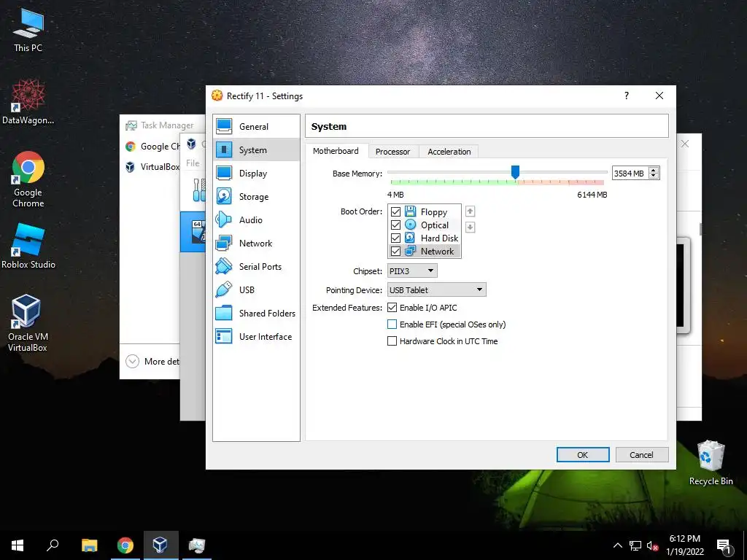Open This PC desktop icon

tap(28, 31)
